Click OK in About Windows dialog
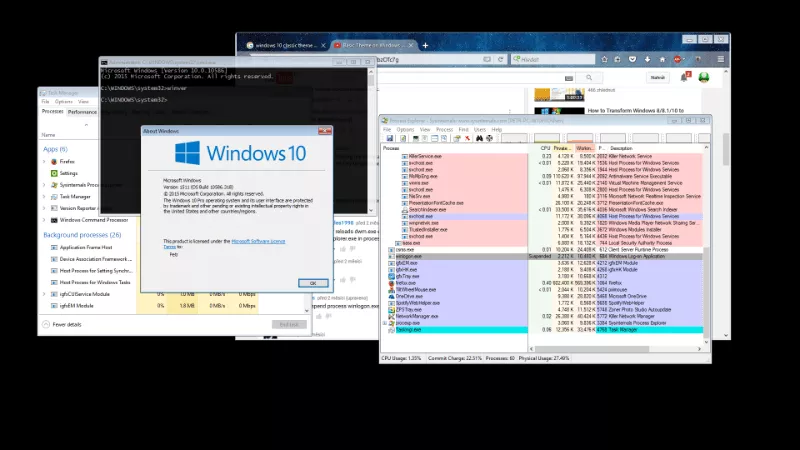 click(313, 283)
